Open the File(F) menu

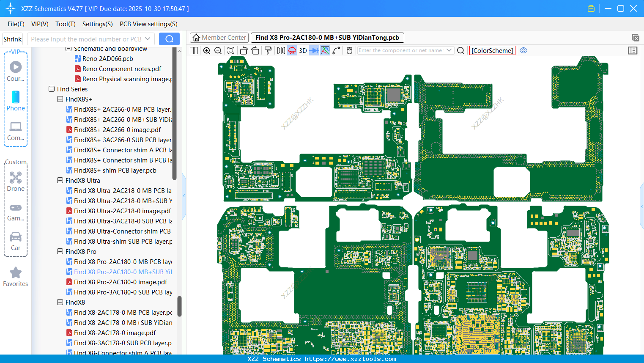16,24
